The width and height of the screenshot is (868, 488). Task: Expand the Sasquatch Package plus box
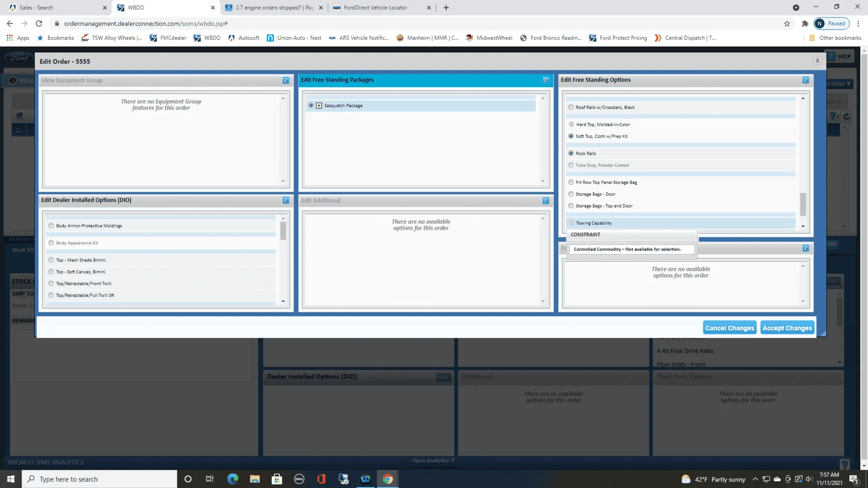pos(319,105)
